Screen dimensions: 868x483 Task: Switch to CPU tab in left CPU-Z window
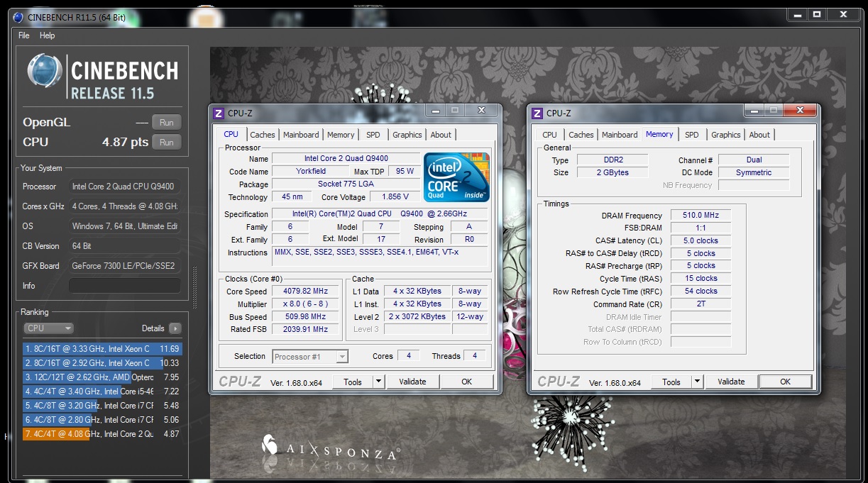pyautogui.click(x=231, y=134)
